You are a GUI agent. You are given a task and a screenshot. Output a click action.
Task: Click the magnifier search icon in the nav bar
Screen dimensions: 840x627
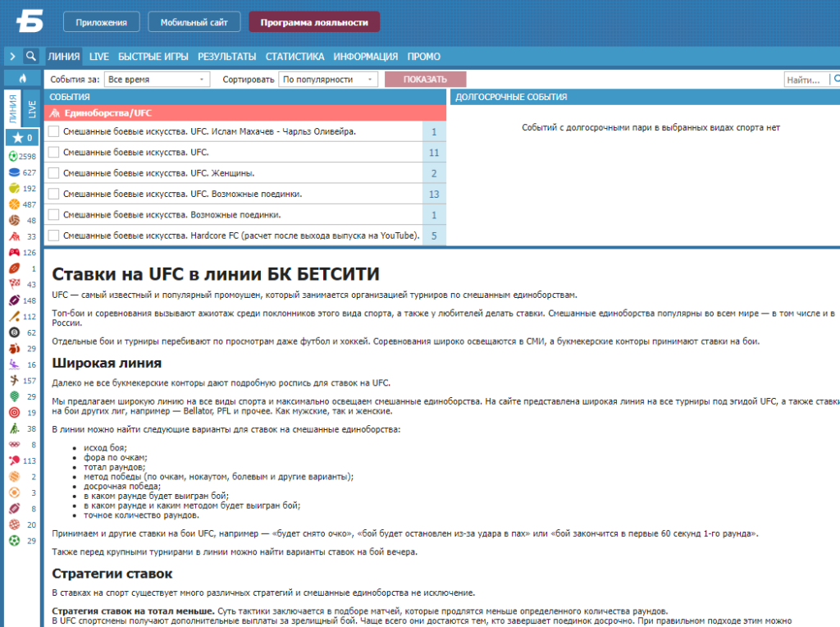coord(31,56)
